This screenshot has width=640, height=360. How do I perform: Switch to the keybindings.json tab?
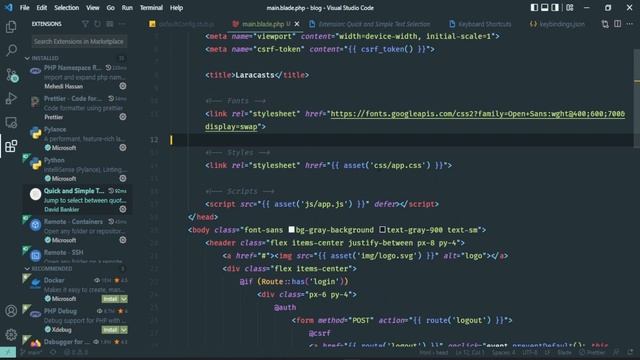(x=557, y=24)
